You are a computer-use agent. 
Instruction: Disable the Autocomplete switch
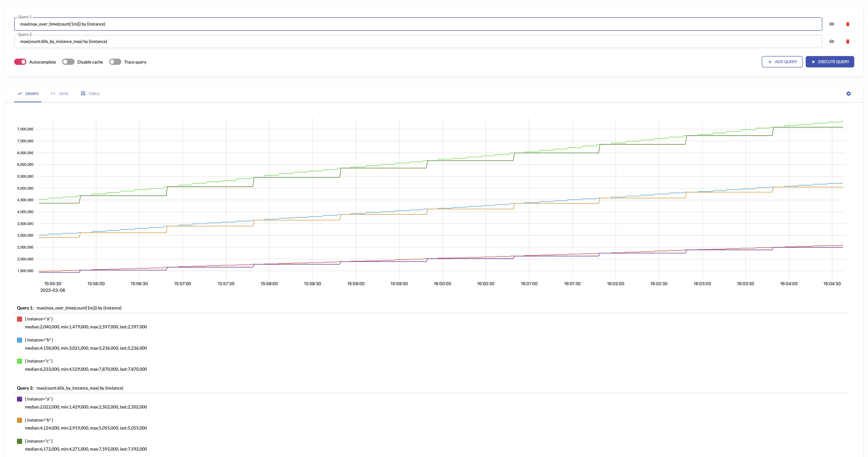click(20, 62)
